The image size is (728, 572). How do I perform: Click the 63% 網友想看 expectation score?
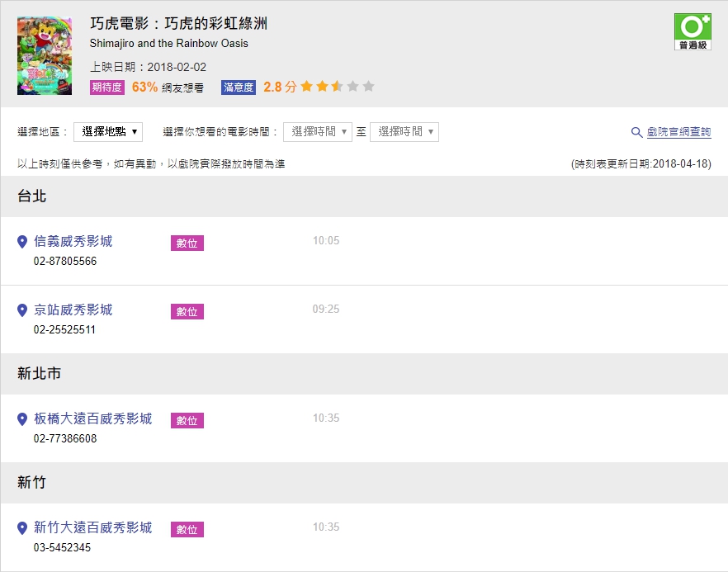click(168, 87)
